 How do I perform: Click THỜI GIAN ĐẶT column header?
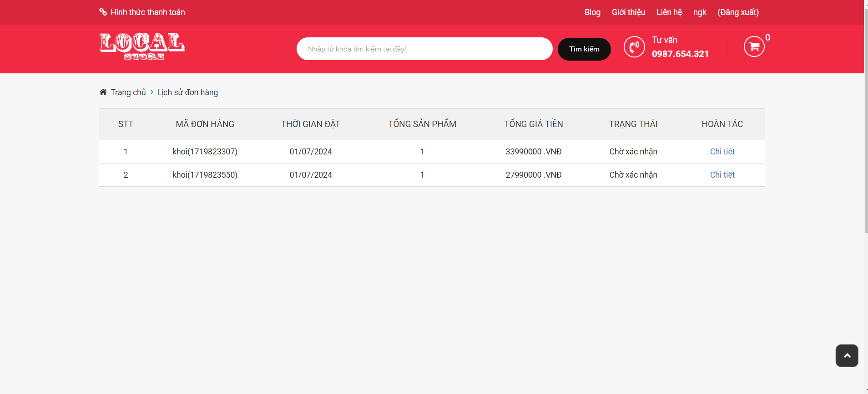[311, 124]
